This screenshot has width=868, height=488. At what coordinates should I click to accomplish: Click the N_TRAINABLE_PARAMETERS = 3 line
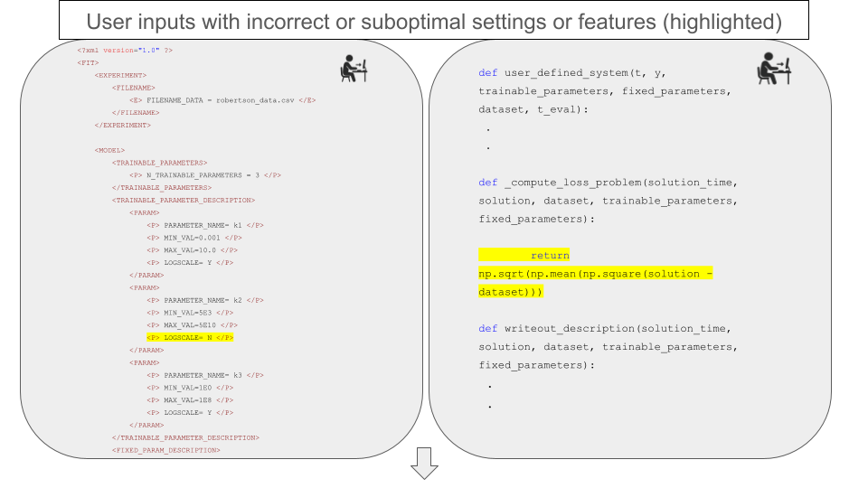click(204, 174)
